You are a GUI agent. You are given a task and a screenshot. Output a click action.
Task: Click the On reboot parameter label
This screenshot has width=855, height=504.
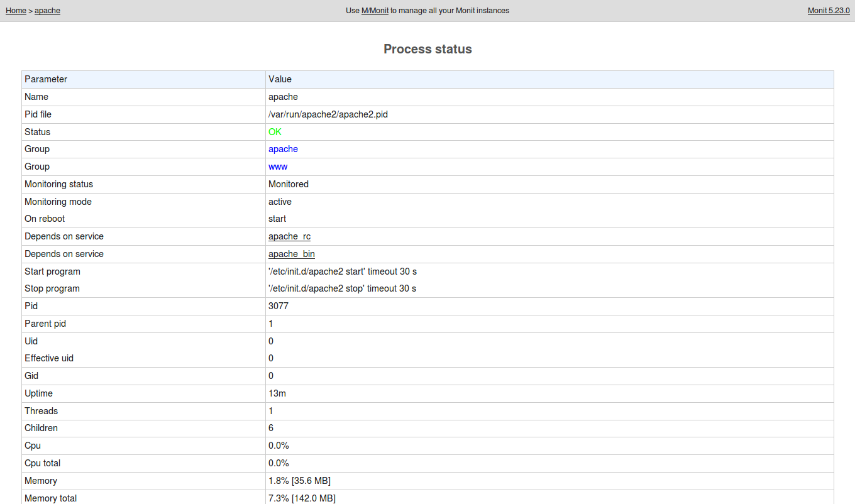click(45, 219)
